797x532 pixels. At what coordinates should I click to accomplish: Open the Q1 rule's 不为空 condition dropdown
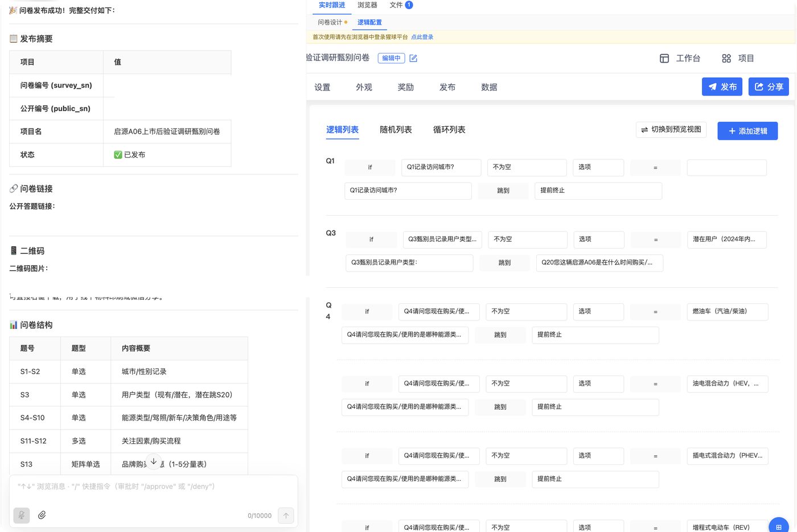[x=527, y=167]
